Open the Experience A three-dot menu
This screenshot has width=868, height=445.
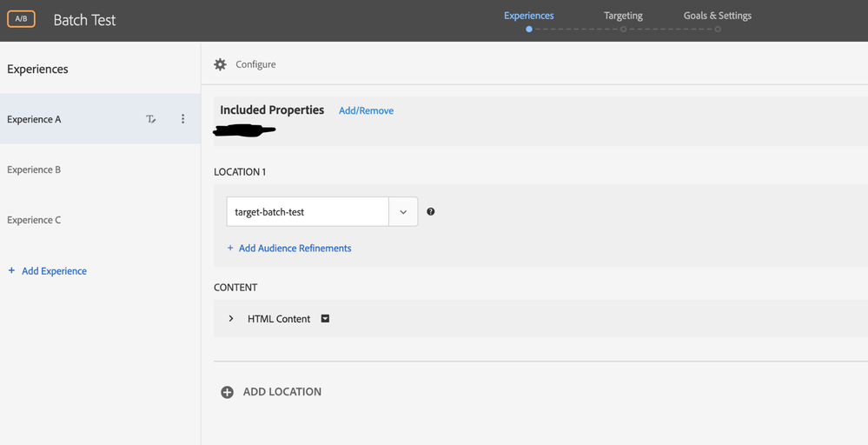(x=182, y=119)
